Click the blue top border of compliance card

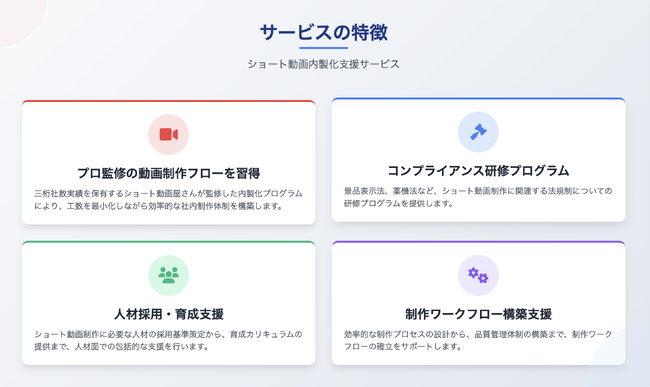478,99
